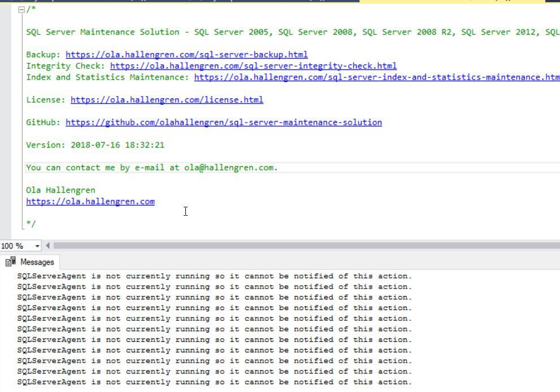Click the closing comment marker line
Viewport: 560px width, 392px height.
point(30,223)
